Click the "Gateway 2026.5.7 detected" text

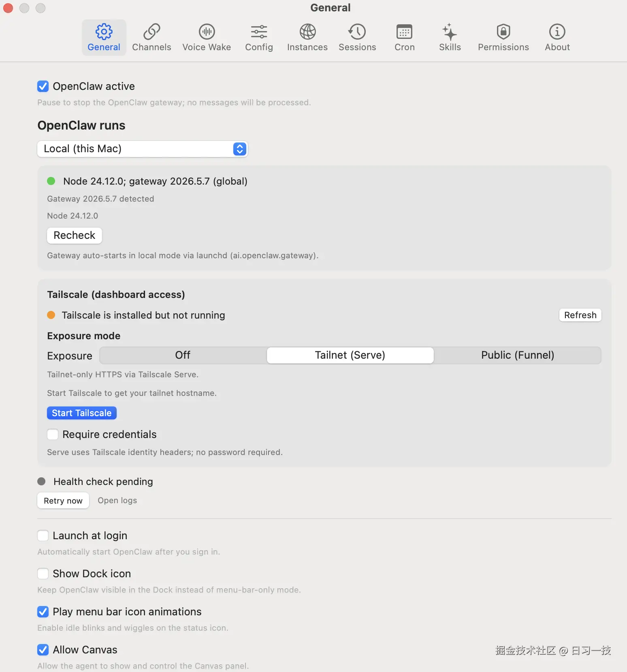(100, 199)
